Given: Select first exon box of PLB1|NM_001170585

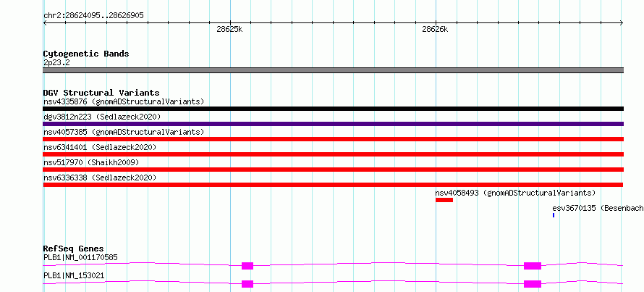Looking at the screenshot, I should (x=247, y=266).
